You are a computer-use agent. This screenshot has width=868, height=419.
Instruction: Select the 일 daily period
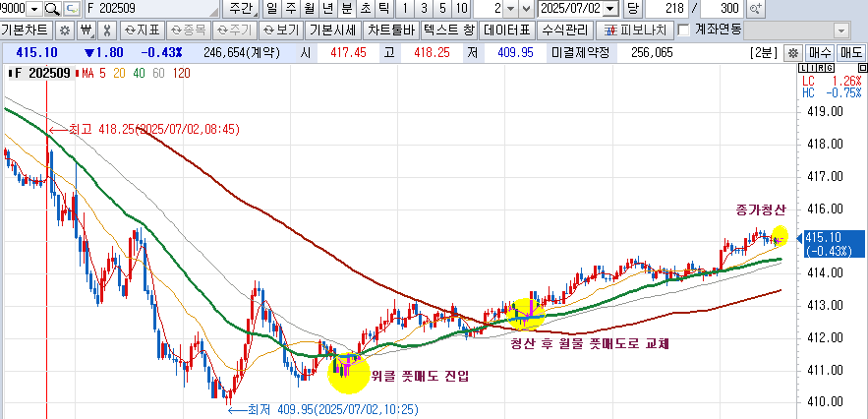(x=270, y=8)
